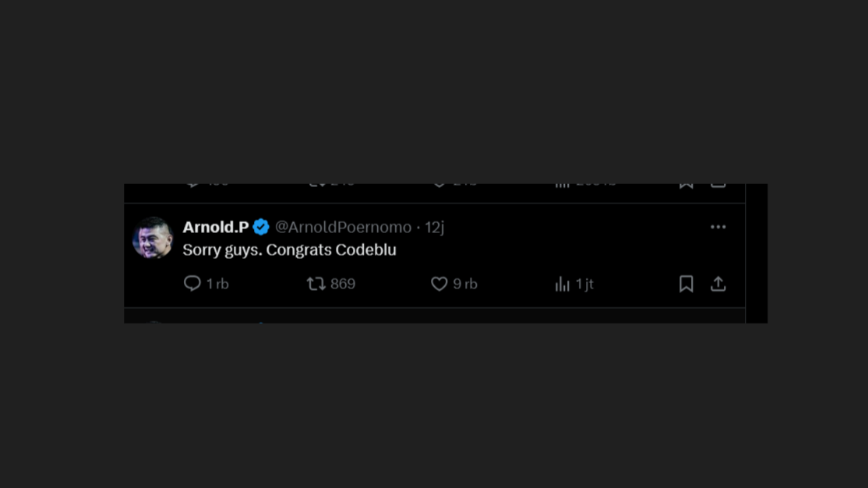View analytics bar-chart icon on the tweet
The image size is (868, 488).
tap(563, 284)
